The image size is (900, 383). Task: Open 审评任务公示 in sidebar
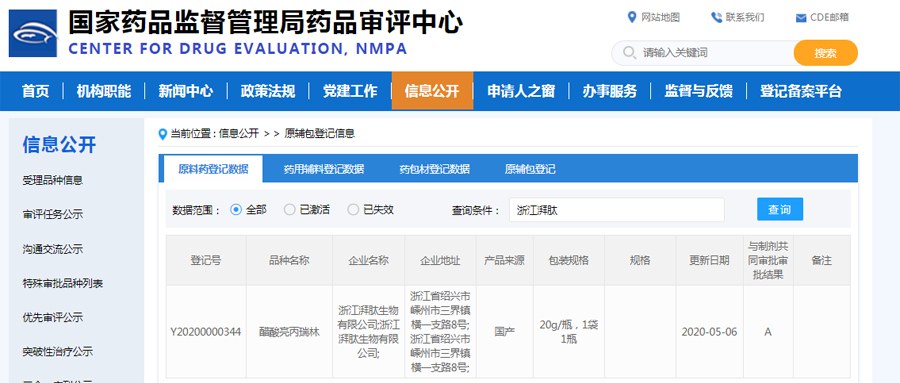click(53, 215)
